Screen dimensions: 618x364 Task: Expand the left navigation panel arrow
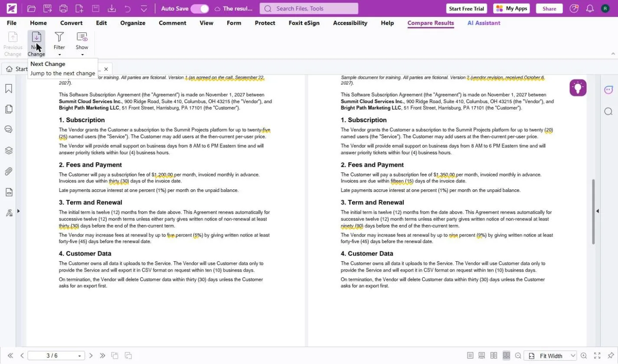coord(18,211)
